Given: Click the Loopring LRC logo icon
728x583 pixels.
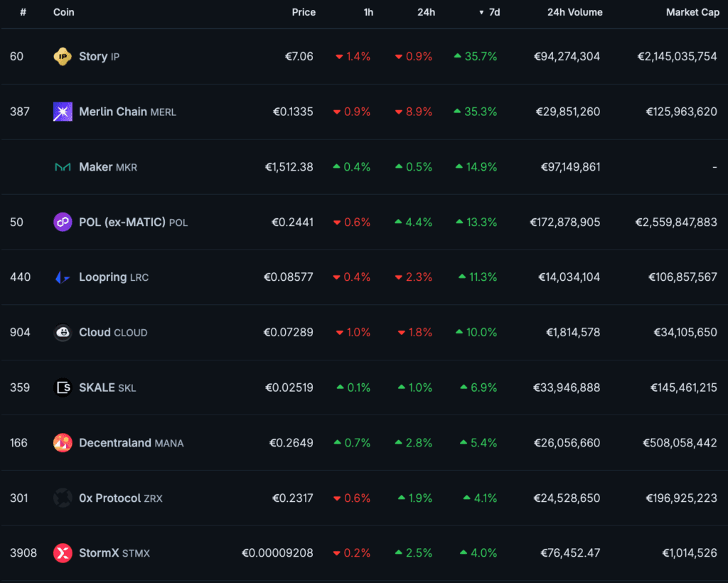Looking at the screenshot, I should point(63,277).
